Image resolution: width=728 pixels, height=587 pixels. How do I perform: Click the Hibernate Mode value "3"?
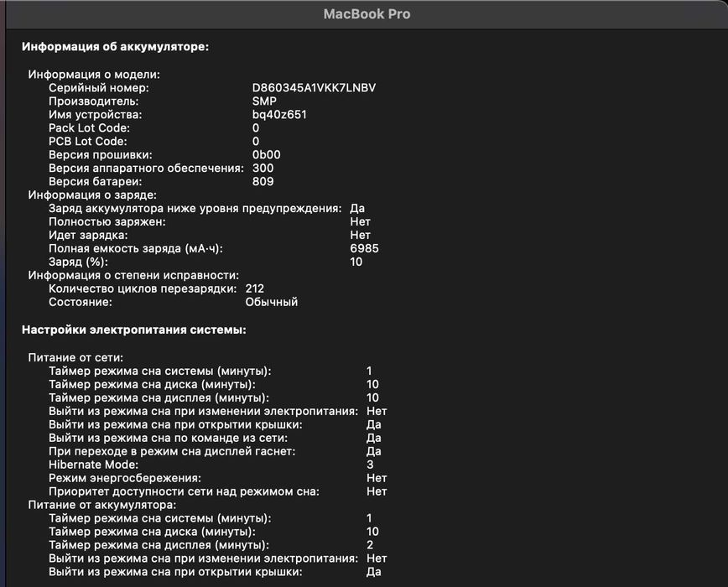pos(370,465)
